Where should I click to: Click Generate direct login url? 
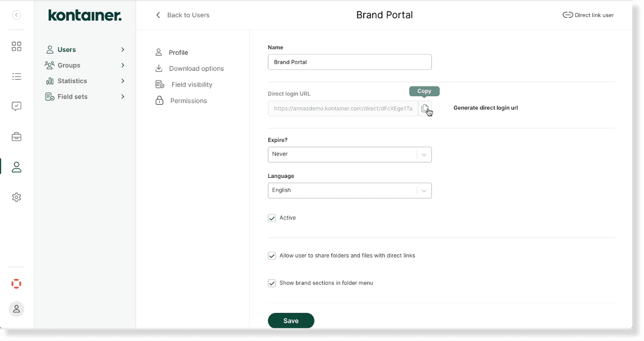(x=485, y=108)
